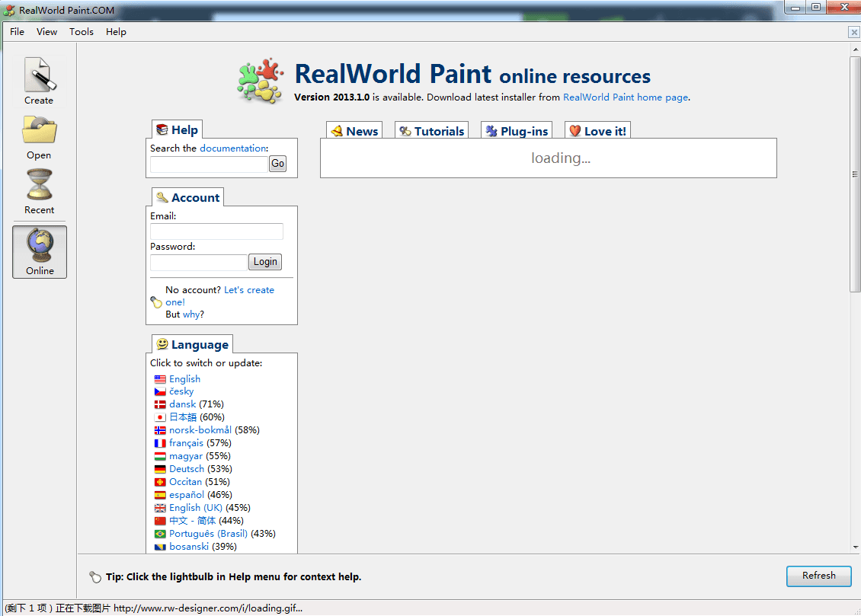This screenshot has height=616, width=861.
Task: Open the View menu
Action: point(46,32)
